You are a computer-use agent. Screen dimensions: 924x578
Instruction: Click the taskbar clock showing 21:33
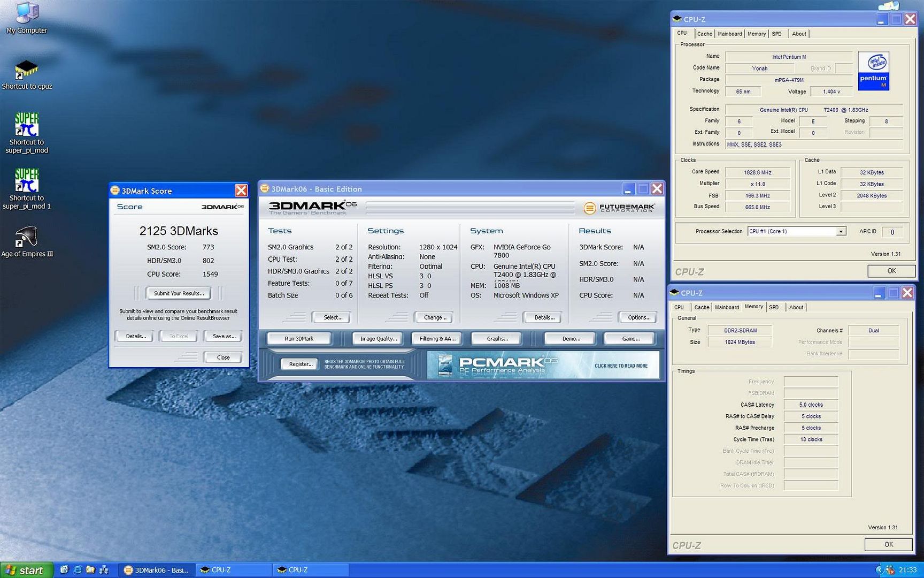(x=907, y=570)
